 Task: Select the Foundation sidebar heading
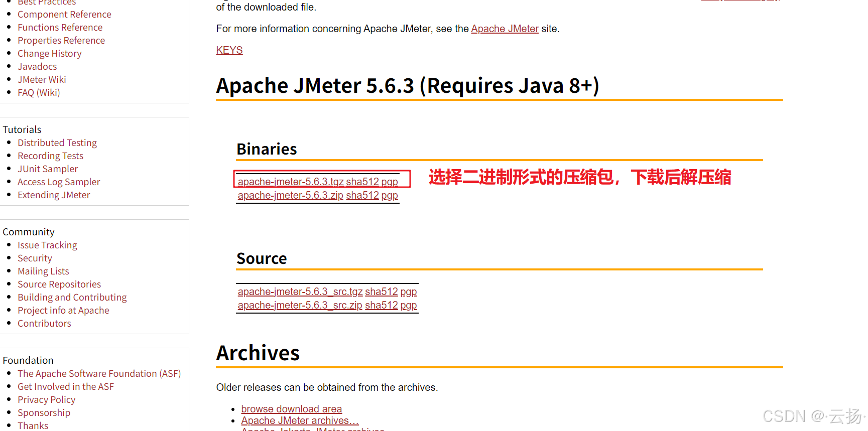(28, 360)
